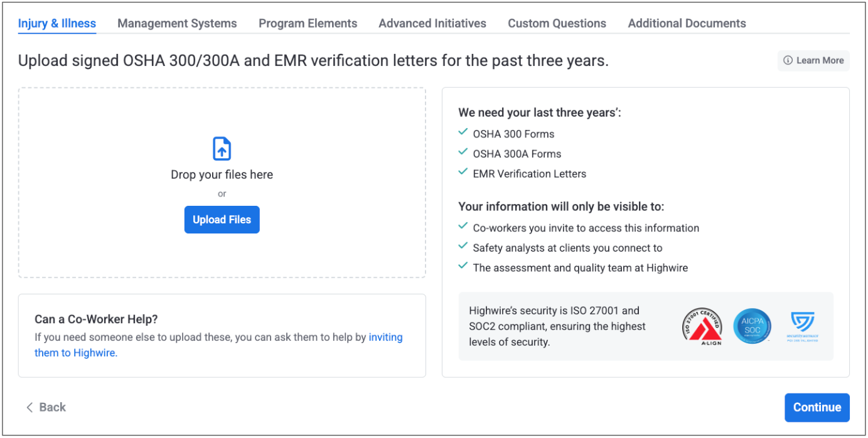Click the info icon in Learn More
868x438 pixels.
[x=788, y=61]
